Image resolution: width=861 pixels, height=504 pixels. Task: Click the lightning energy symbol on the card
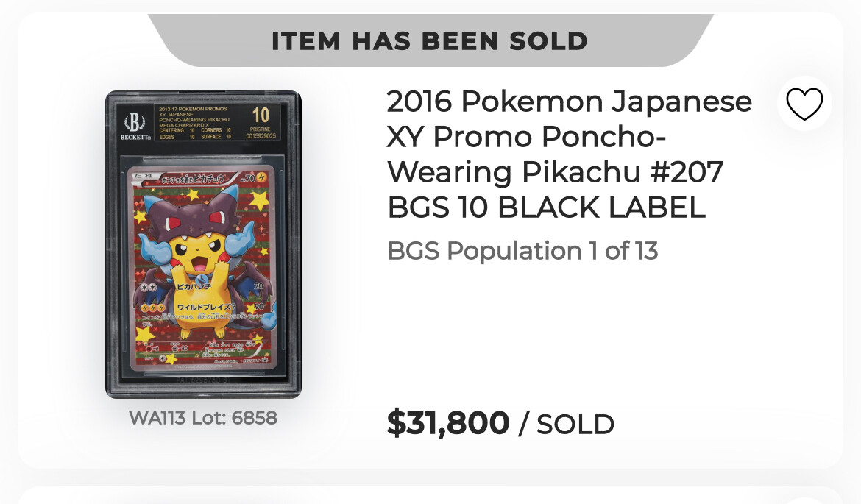pyautogui.click(x=261, y=177)
